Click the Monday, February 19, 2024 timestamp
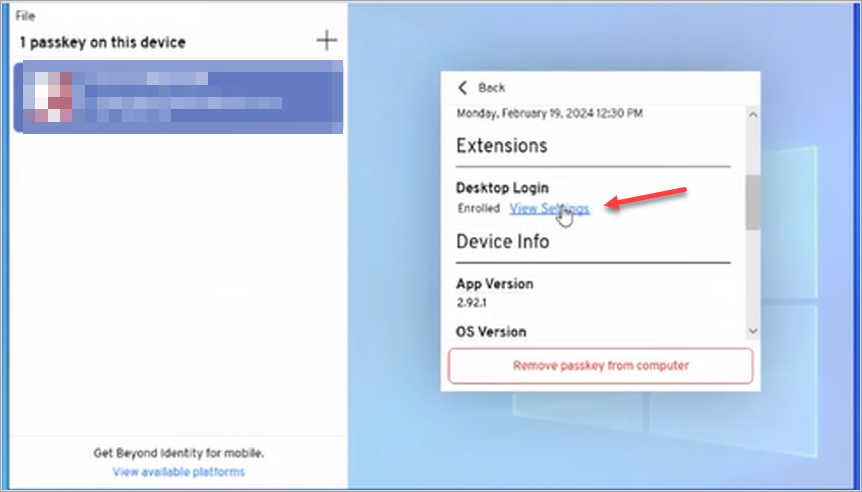The image size is (862, 492). [549, 114]
